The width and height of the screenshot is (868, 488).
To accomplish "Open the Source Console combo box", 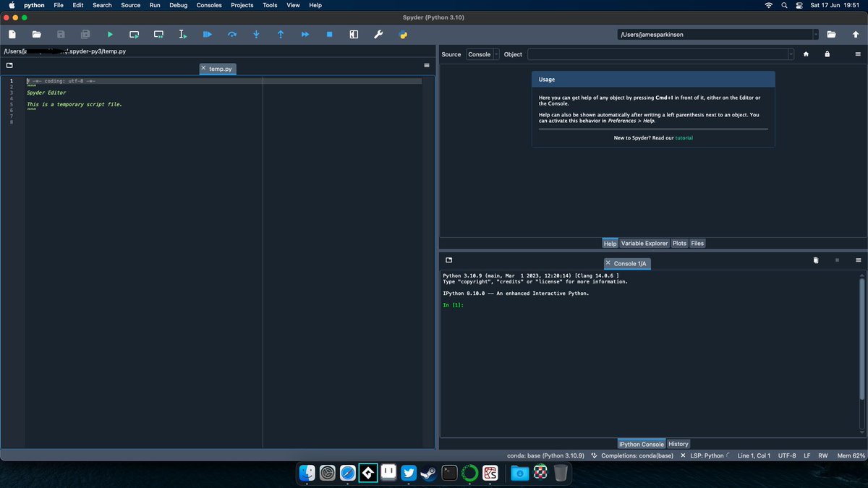I will point(483,54).
